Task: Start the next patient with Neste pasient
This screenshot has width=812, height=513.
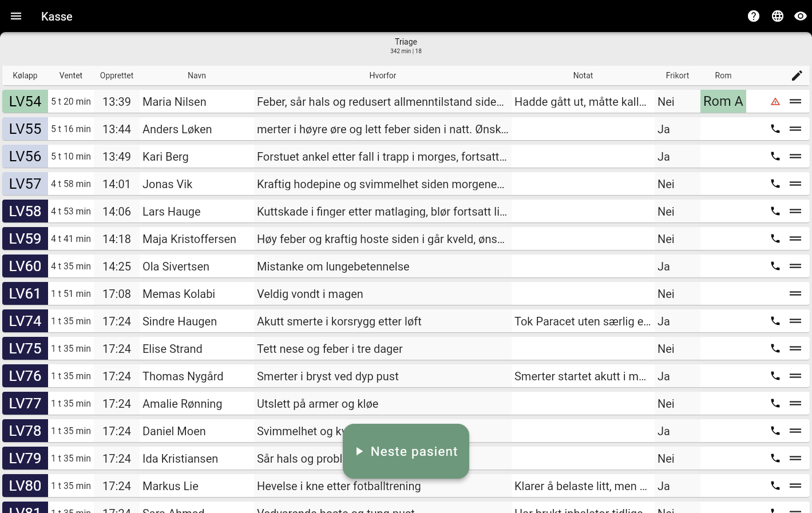Action: (406, 451)
